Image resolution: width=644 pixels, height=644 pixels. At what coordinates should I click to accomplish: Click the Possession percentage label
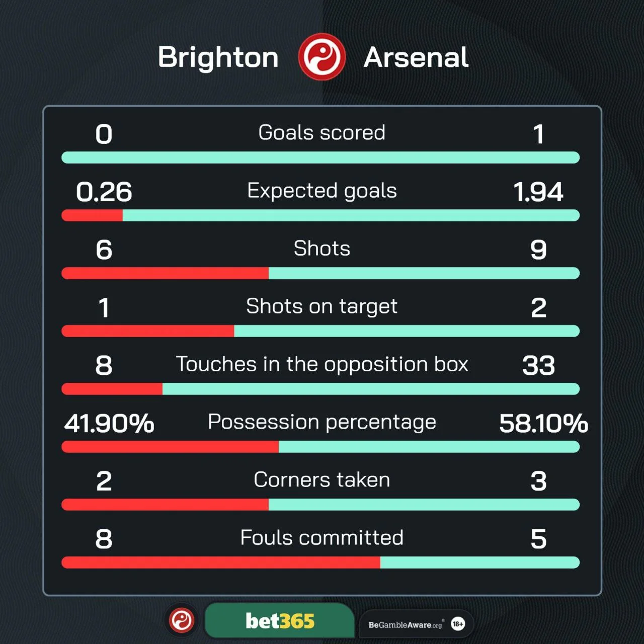click(321, 422)
